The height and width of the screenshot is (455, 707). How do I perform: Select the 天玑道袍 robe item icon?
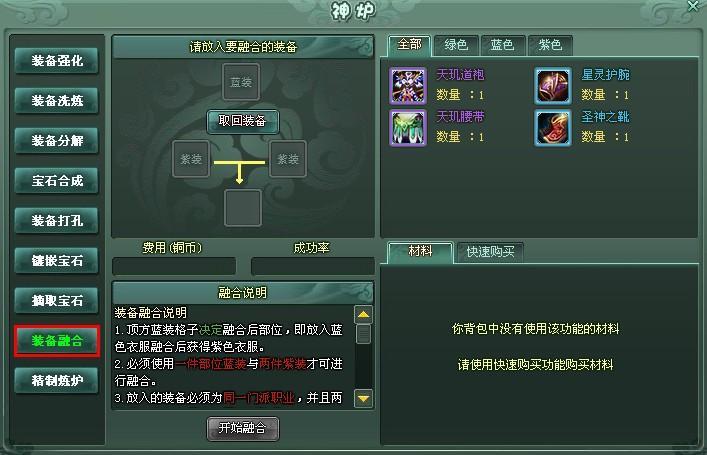pos(408,86)
